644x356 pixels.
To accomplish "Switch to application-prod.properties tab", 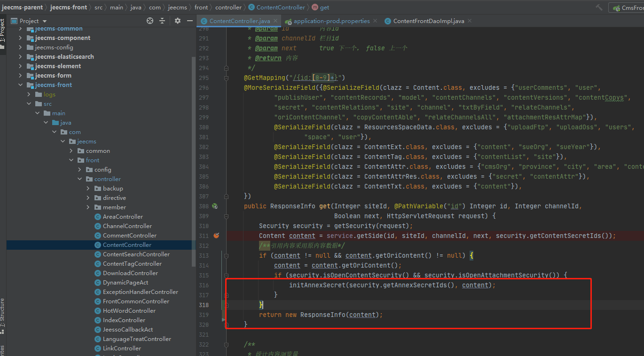I will (x=331, y=21).
